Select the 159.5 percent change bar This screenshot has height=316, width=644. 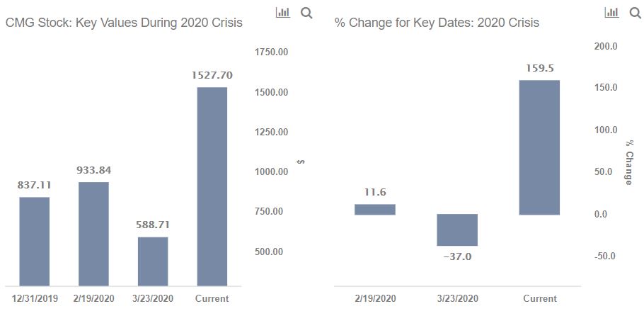point(539,147)
